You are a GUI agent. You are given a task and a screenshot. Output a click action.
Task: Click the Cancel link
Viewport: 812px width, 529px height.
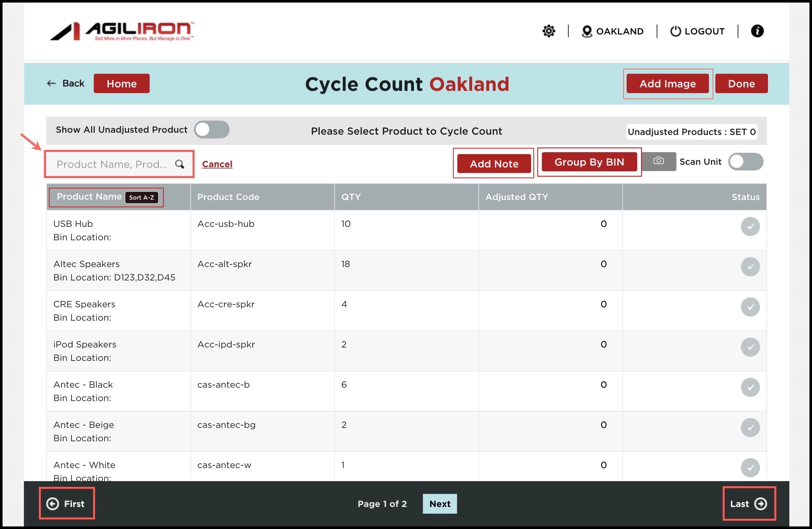pos(217,164)
